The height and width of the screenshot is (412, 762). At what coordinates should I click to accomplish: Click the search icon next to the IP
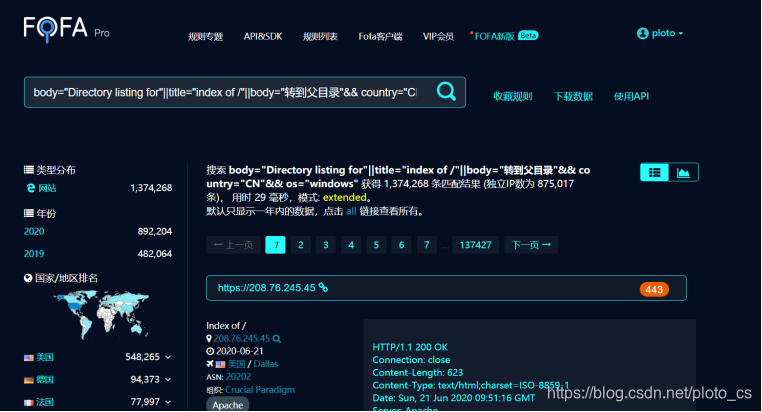pos(277,339)
